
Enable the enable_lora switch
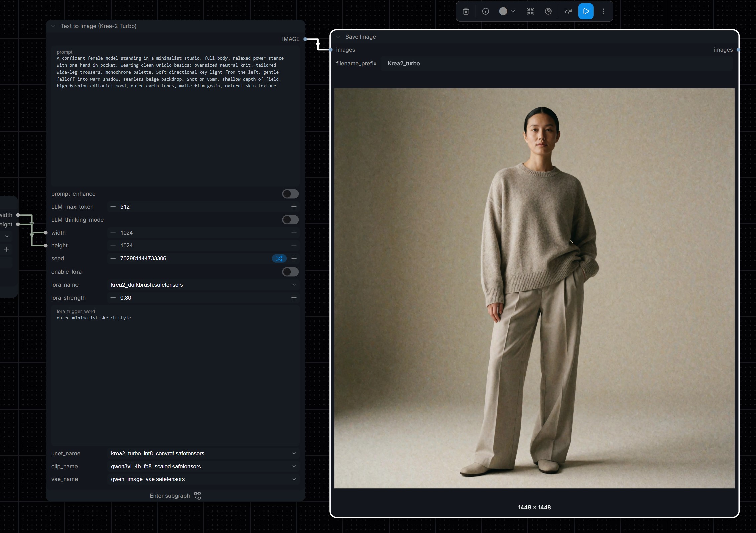(x=290, y=272)
